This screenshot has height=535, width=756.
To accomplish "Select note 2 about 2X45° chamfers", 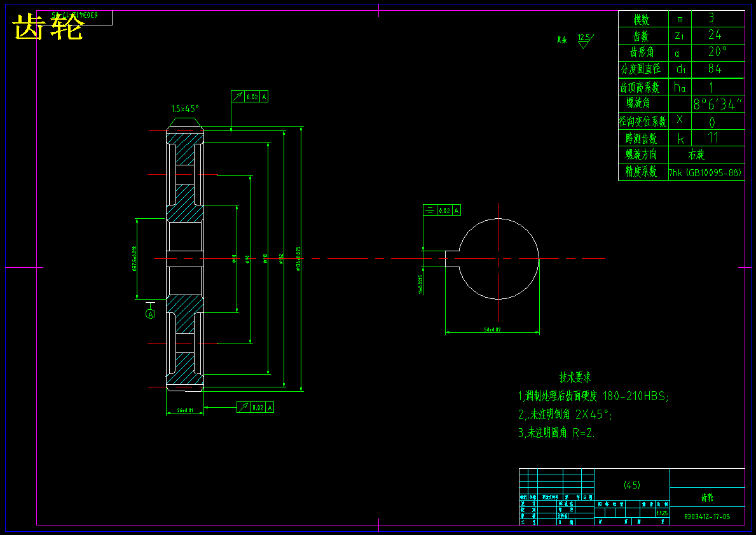I will point(565,414).
